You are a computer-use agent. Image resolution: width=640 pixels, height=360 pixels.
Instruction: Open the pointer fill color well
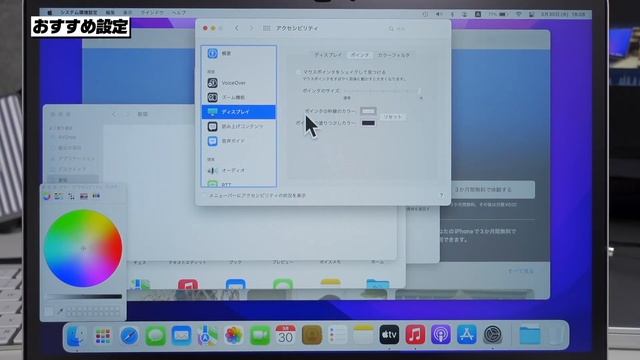coord(368,123)
